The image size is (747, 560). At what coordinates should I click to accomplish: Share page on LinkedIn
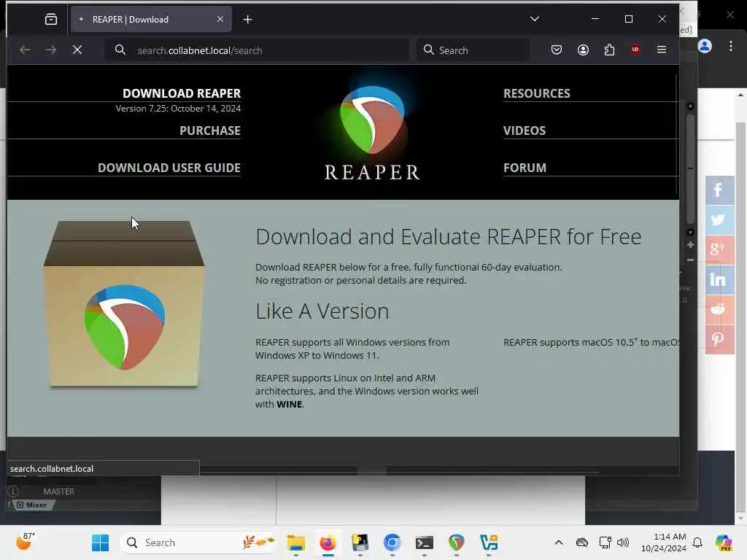(719, 279)
